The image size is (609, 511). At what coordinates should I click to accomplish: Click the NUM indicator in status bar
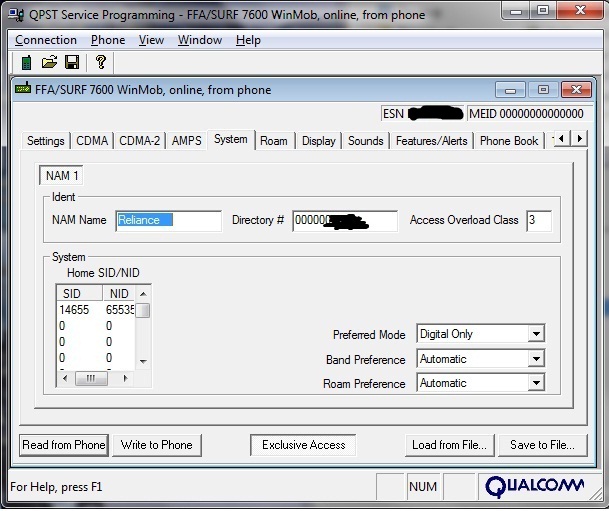click(x=423, y=487)
